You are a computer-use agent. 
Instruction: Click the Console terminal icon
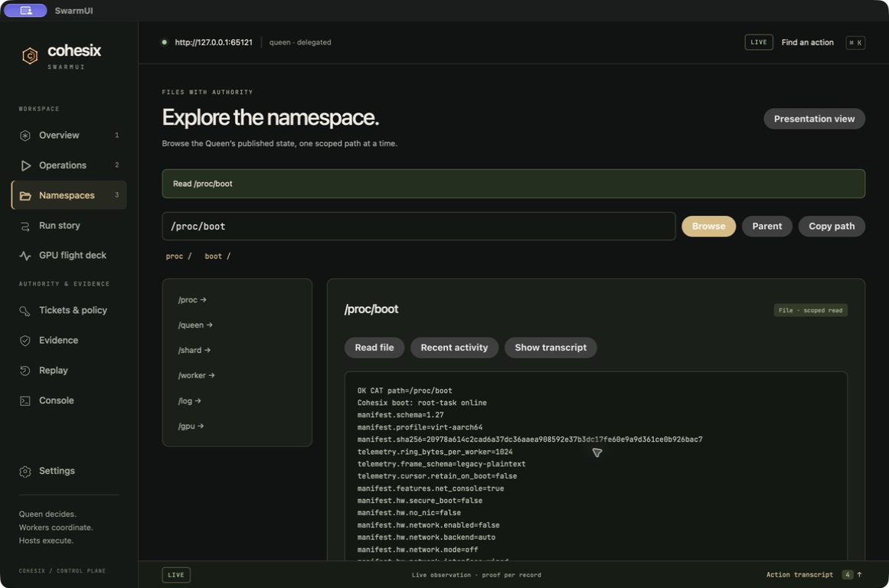click(x=25, y=401)
